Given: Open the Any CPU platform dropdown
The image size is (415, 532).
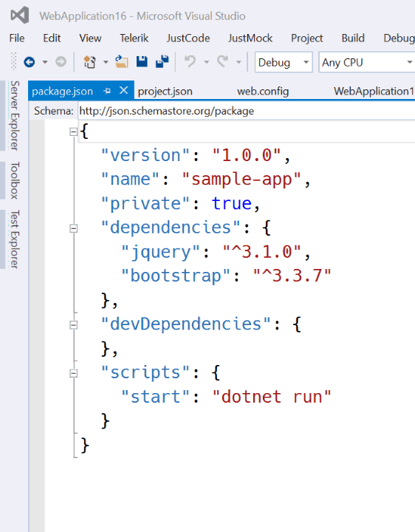Looking at the screenshot, I should [x=367, y=62].
